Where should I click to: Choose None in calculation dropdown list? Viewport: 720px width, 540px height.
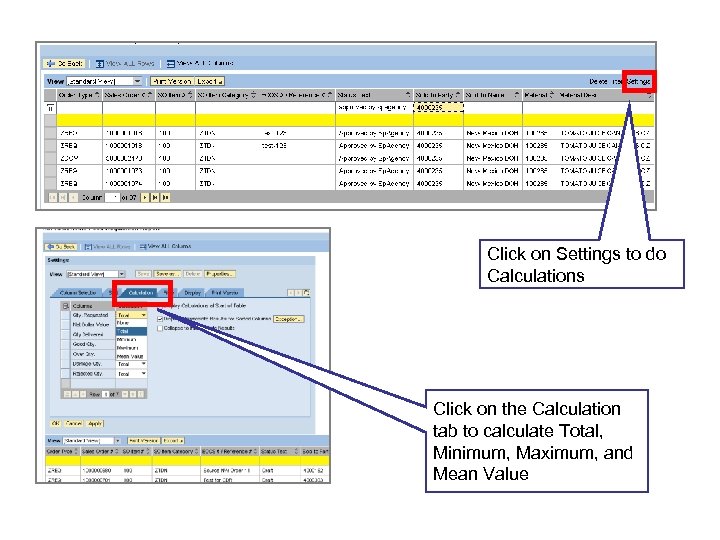131,323
